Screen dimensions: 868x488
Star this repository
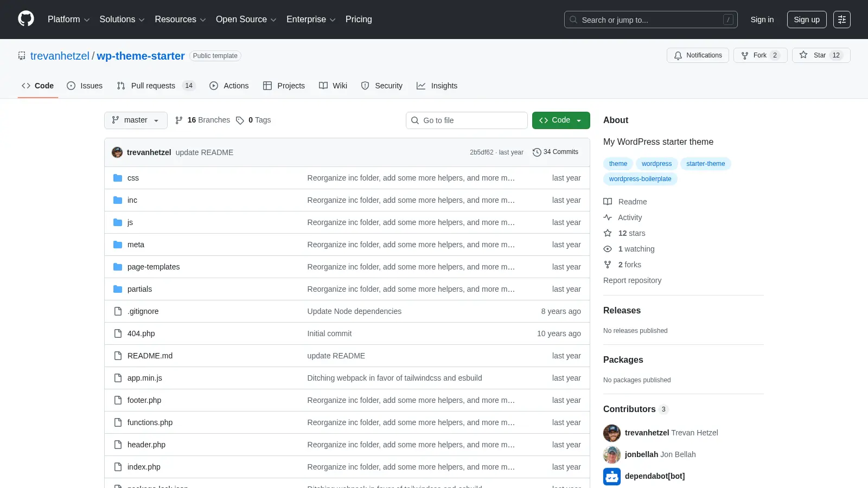[x=821, y=55]
